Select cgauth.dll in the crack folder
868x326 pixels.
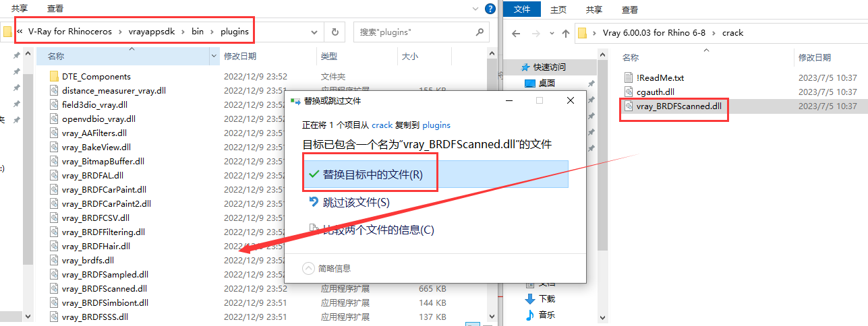pyautogui.click(x=655, y=92)
